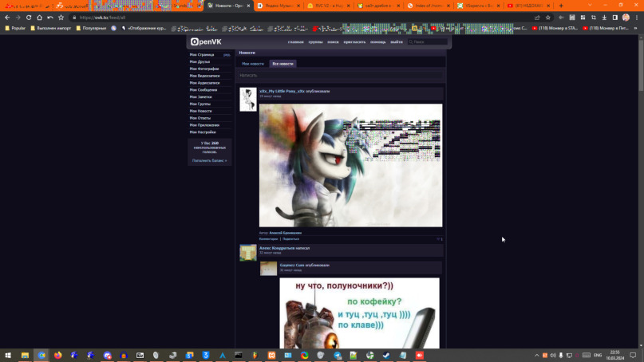Click Комментарии under the pony post
Viewport: 644px width, 362px height.
click(x=269, y=239)
